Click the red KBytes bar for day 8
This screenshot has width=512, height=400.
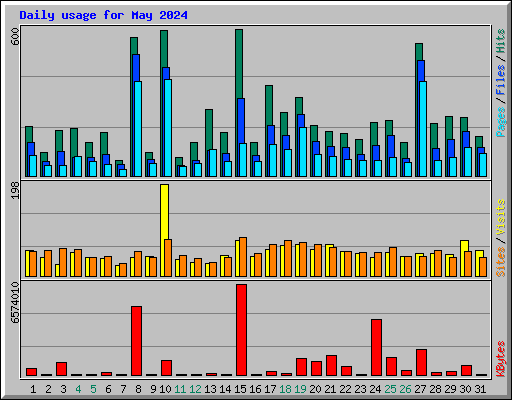[x=137, y=341]
